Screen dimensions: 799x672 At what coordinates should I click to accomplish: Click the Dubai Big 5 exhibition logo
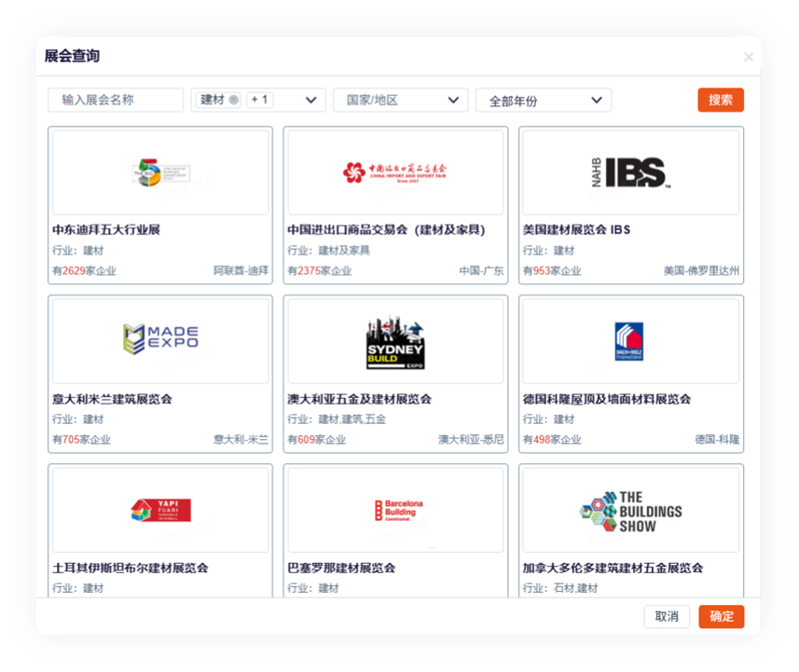[160, 172]
